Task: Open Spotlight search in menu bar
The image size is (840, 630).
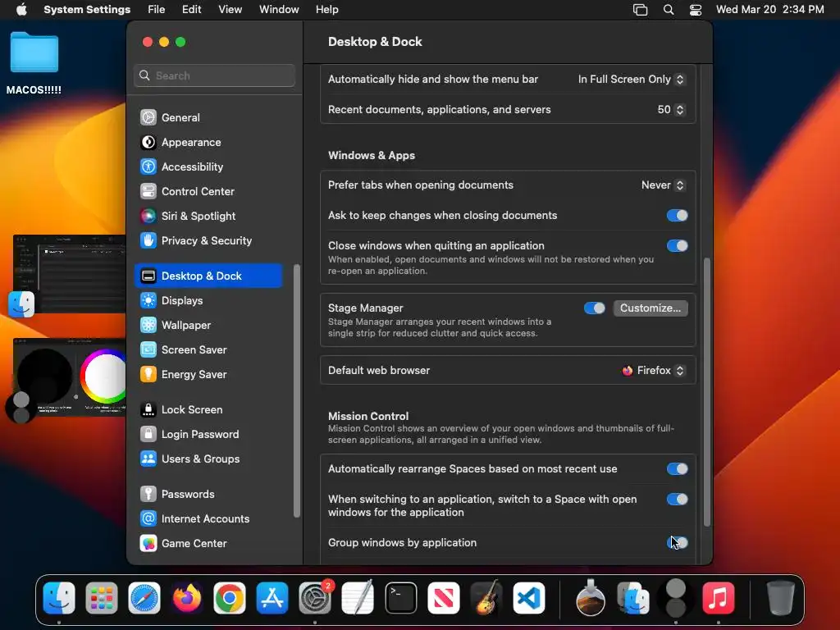Action: [668, 10]
